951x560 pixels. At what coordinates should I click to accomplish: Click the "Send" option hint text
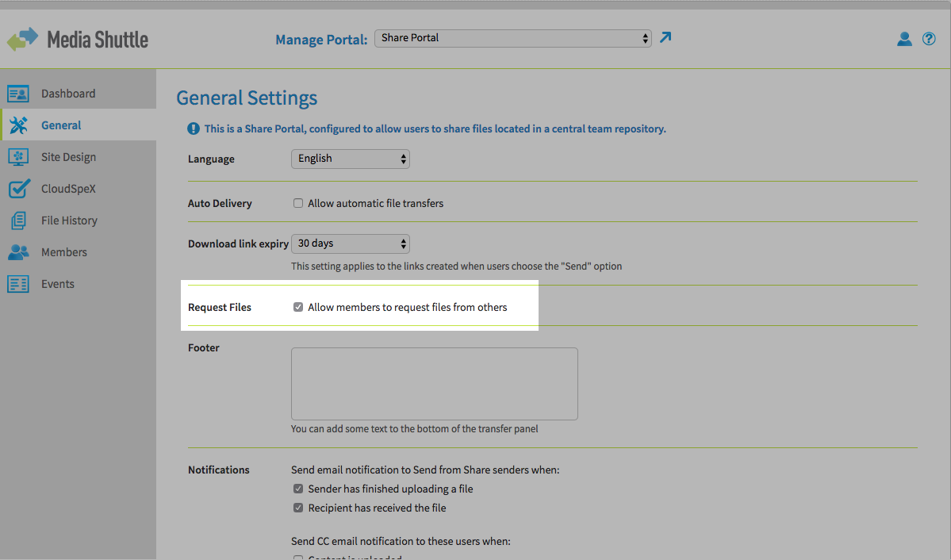point(456,266)
